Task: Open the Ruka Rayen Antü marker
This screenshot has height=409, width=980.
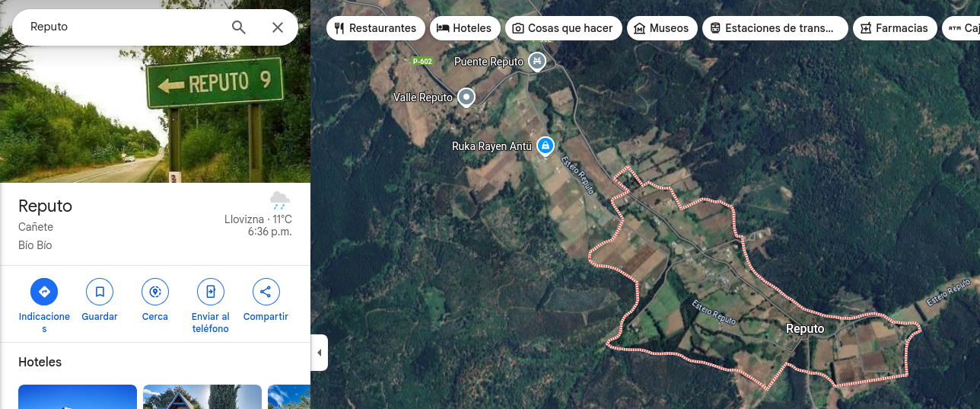Action: click(x=545, y=145)
